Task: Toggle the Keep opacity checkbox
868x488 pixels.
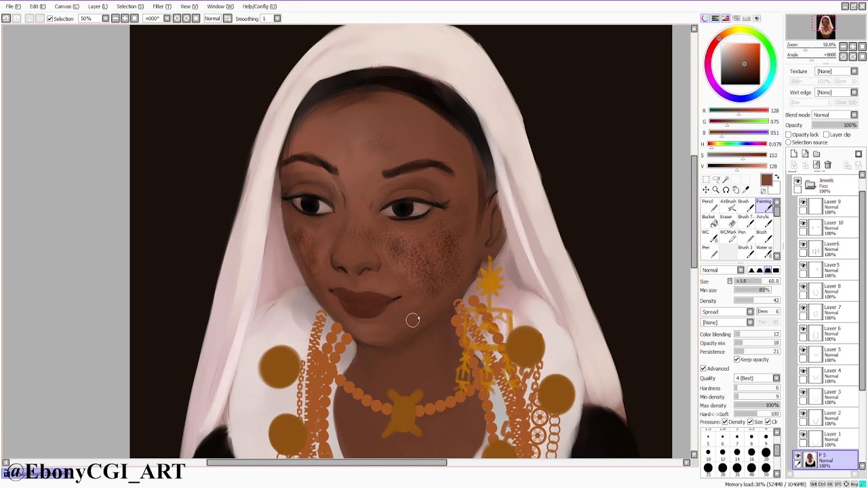Action: 736,359
